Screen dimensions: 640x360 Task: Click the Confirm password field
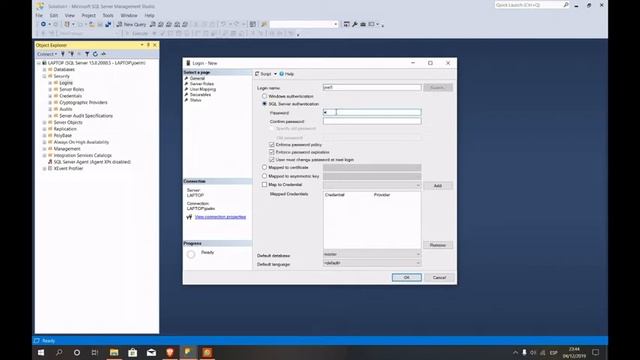pos(372,121)
